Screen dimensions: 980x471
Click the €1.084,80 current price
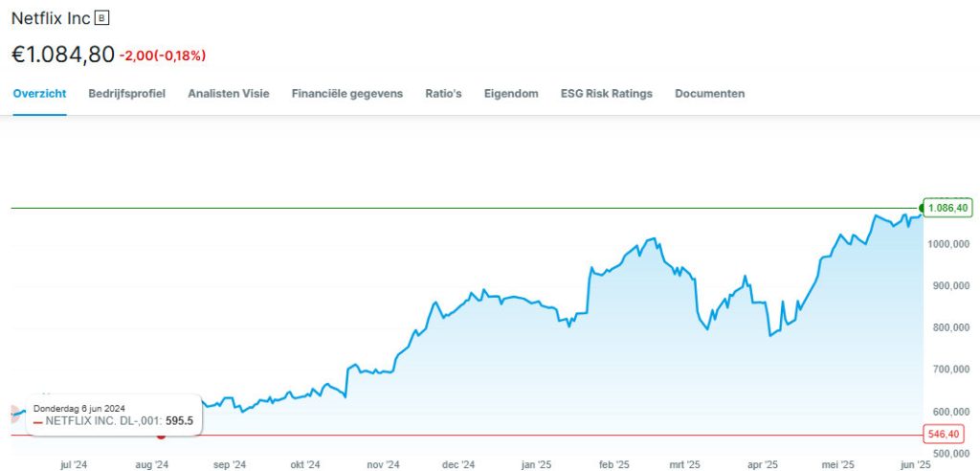[x=62, y=55]
